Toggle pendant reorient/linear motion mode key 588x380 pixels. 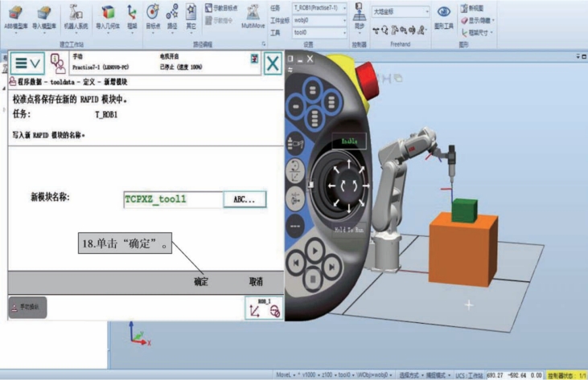[294, 171]
